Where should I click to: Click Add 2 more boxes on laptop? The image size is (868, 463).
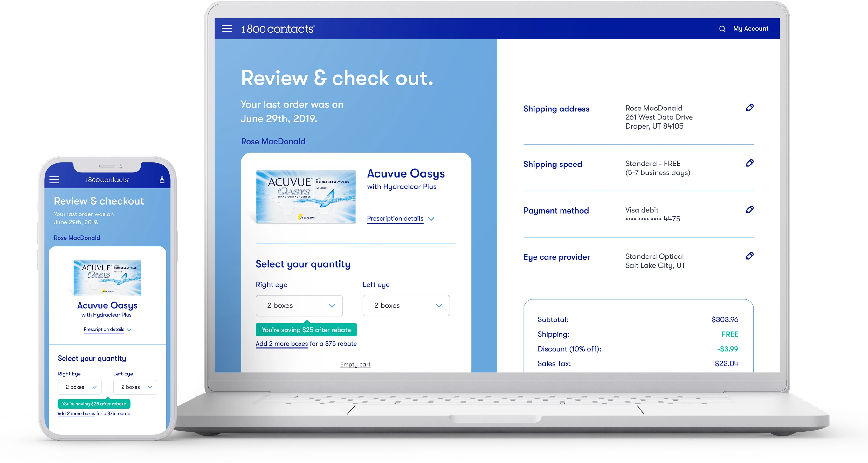(x=282, y=344)
